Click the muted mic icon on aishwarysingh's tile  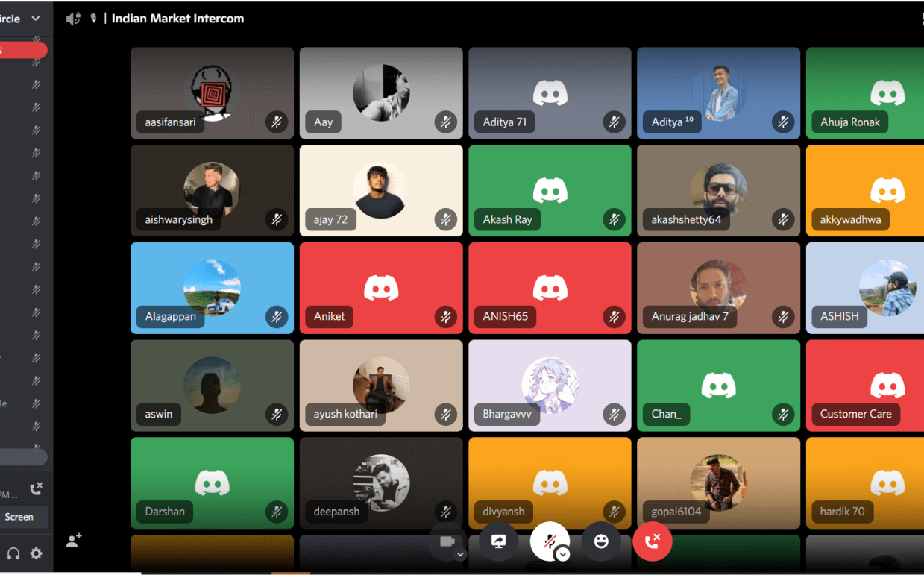click(277, 219)
